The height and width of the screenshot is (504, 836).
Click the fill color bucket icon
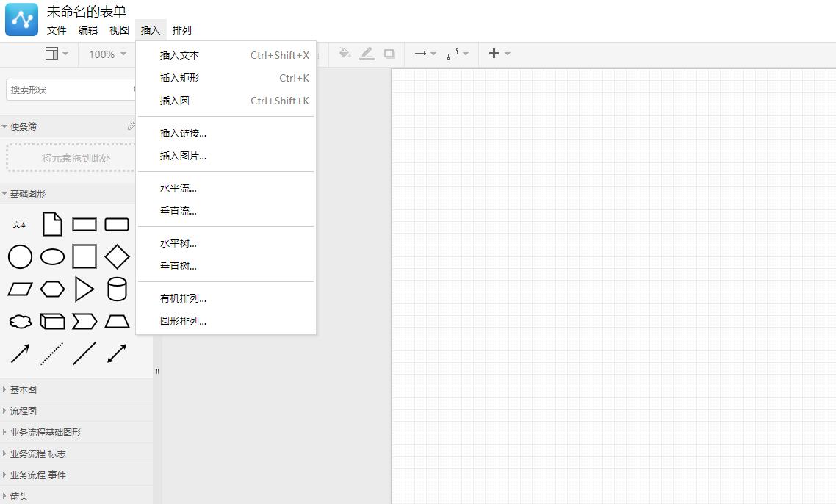[345, 54]
